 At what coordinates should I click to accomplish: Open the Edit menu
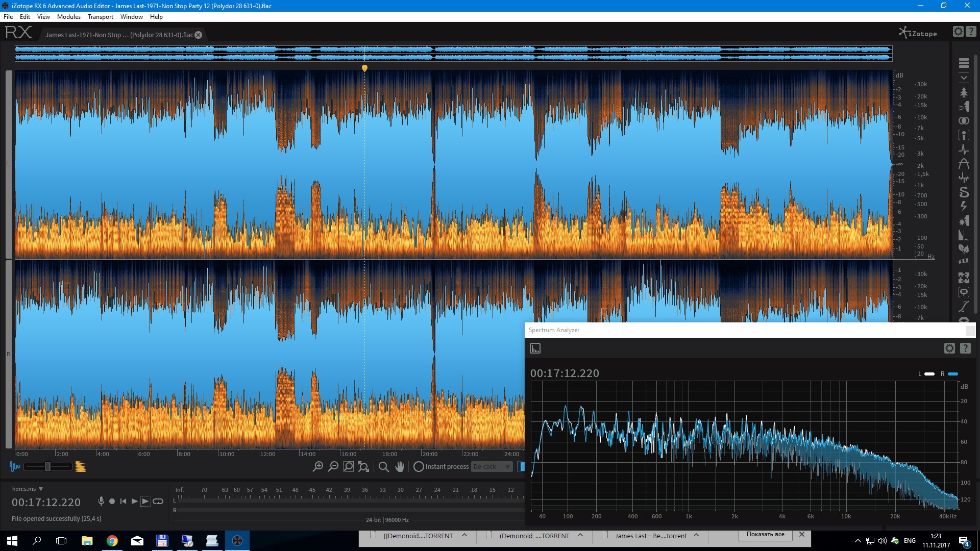(25, 17)
